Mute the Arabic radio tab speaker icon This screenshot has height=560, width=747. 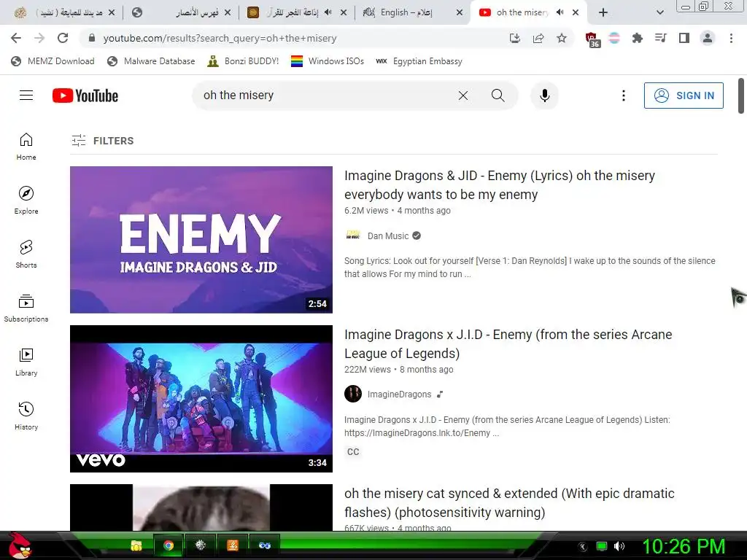coord(328,12)
